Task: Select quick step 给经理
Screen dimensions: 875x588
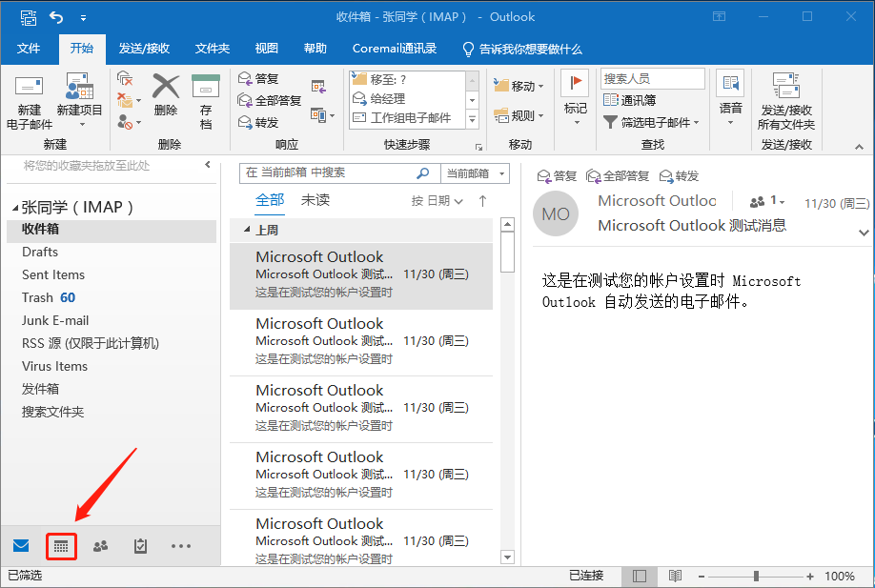Action: tap(407, 99)
